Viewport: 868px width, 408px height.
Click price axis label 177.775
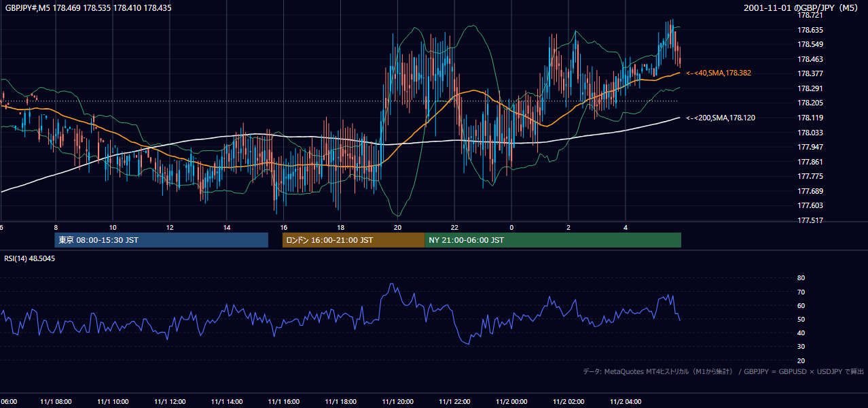pos(810,176)
